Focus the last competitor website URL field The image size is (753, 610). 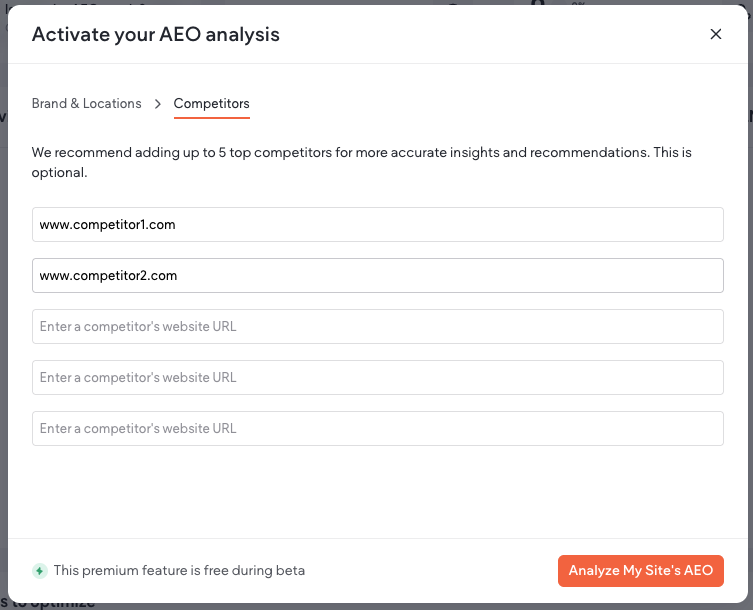pyautogui.click(x=377, y=428)
